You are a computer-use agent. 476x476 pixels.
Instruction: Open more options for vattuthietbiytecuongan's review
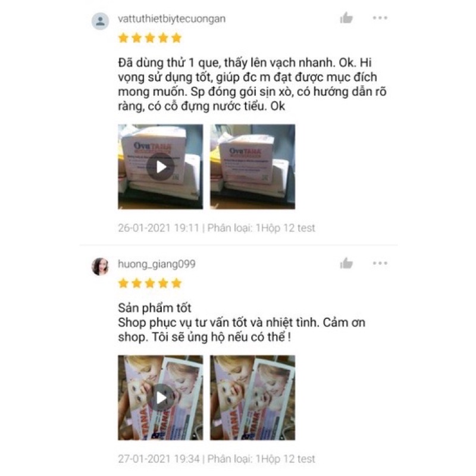380,18
